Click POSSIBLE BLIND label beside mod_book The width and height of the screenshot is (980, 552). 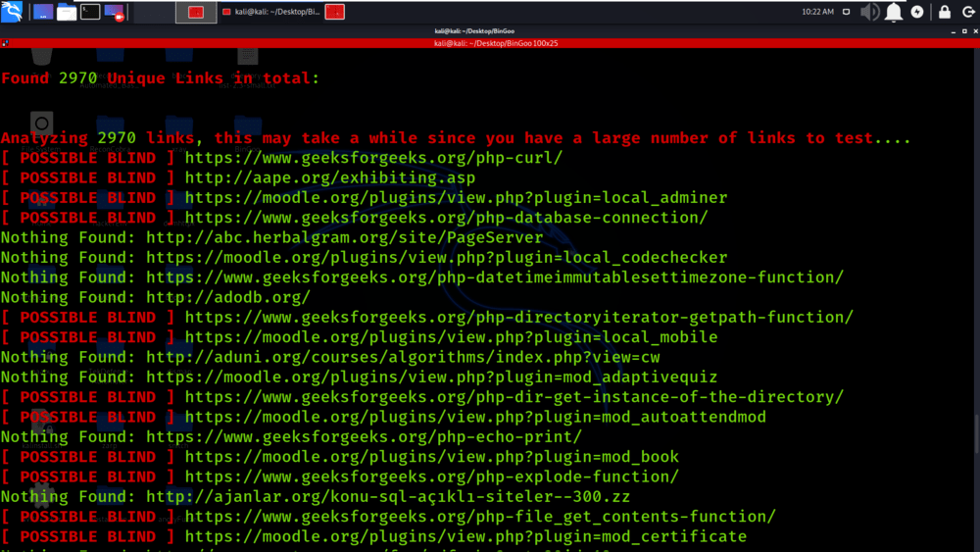(x=87, y=457)
